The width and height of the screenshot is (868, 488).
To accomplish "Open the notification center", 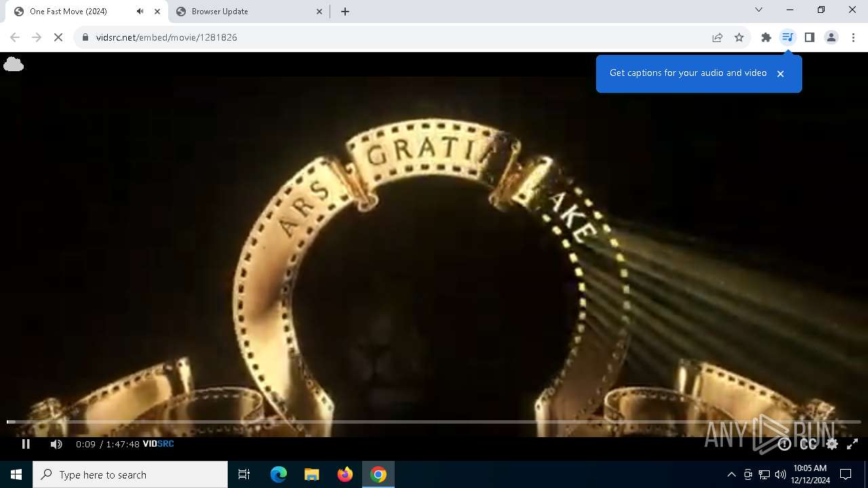I will [846, 474].
